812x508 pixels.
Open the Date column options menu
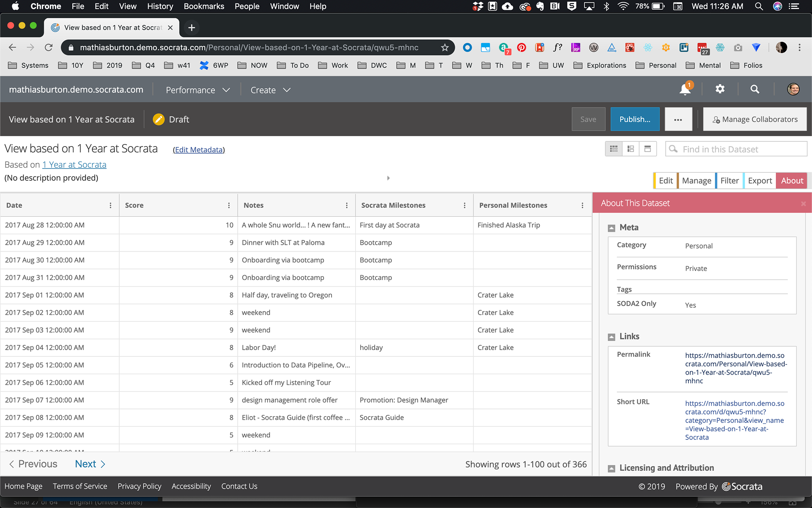coord(110,205)
